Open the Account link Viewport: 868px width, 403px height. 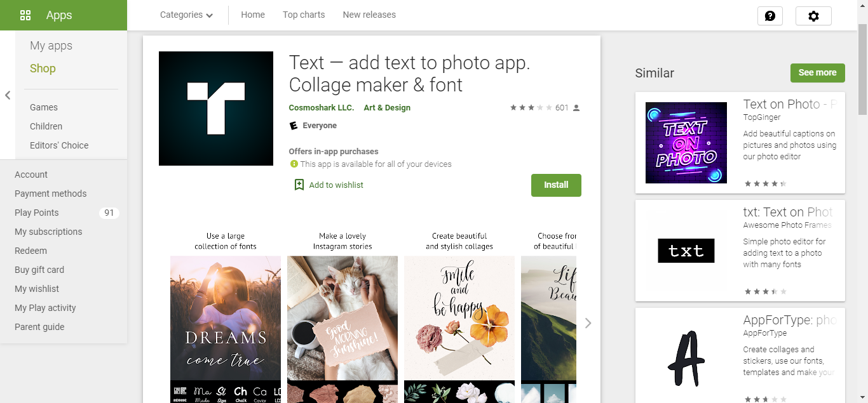coord(31,175)
